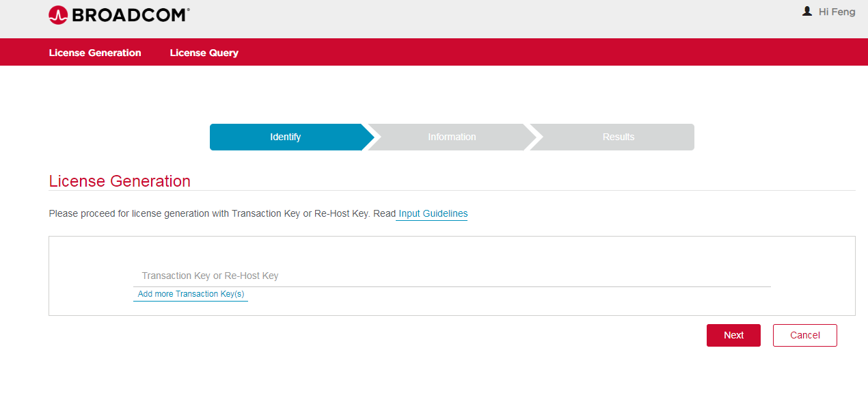
Task: Jump to the Information progress step
Action: click(x=452, y=137)
